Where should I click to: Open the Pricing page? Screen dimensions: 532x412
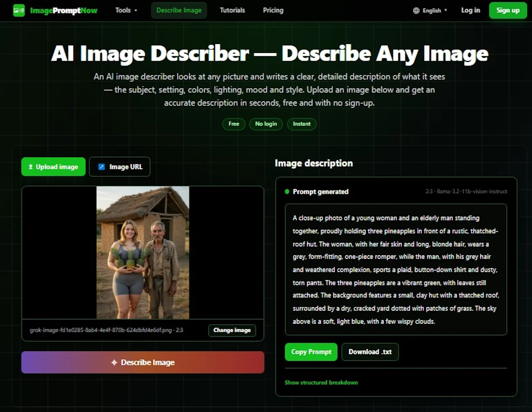click(273, 10)
